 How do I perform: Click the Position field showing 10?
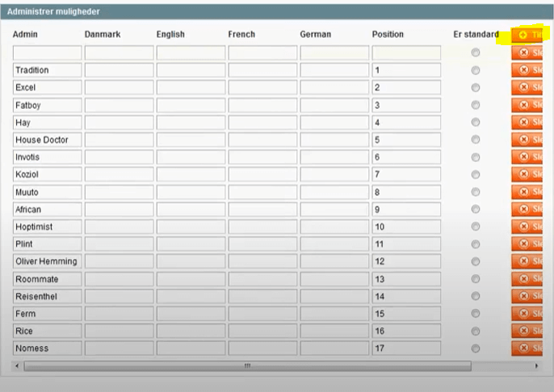[x=406, y=226]
